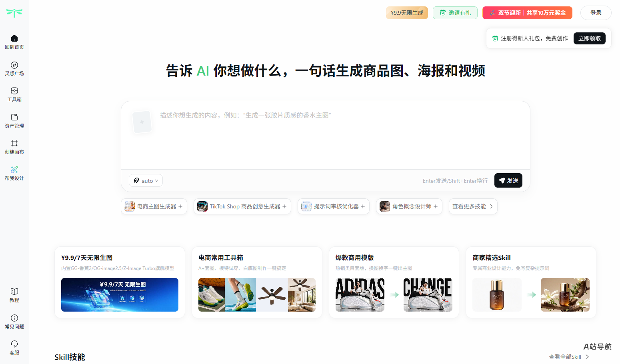
Task: Add image via plus upload box
Action: pyautogui.click(x=142, y=122)
